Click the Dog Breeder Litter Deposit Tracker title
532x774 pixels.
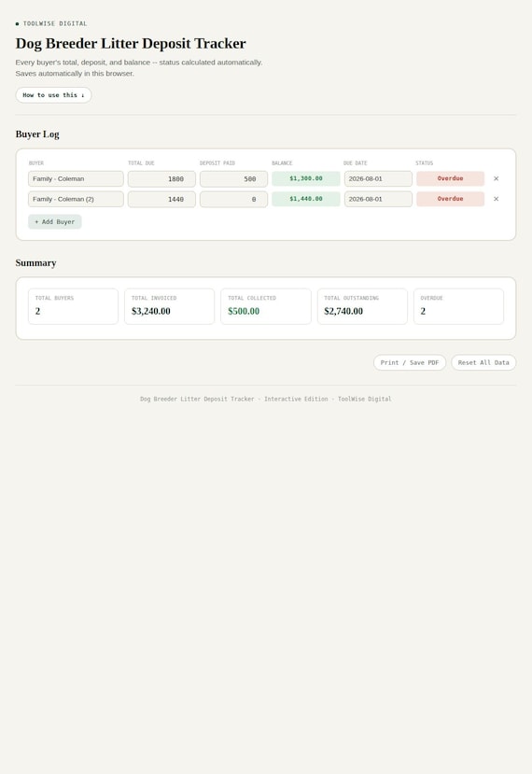pyautogui.click(x=131, y=44)
